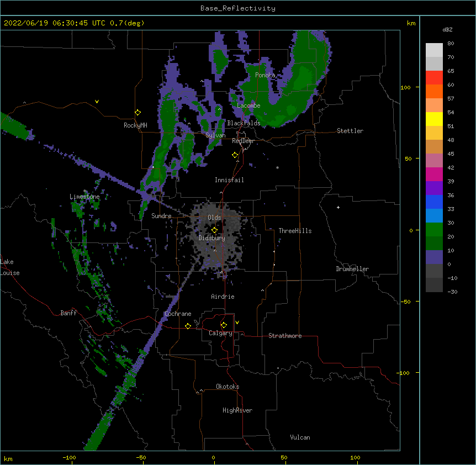
Task: Click the RedDeer city label
Action: point(243,141)
